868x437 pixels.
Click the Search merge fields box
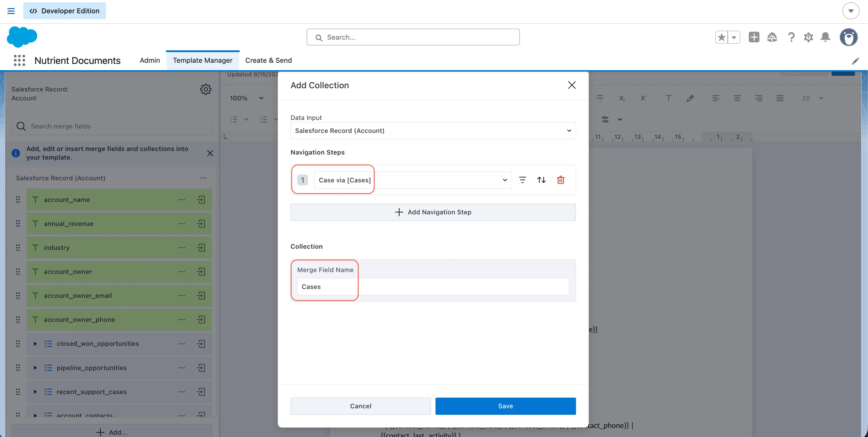(112, 126)
